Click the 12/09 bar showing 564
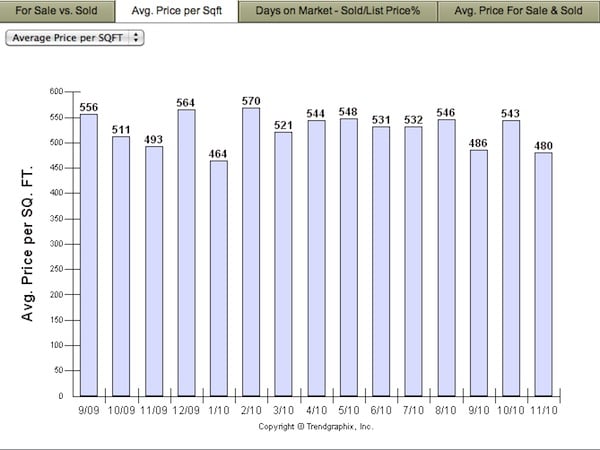600x450 pixels. 186,253
